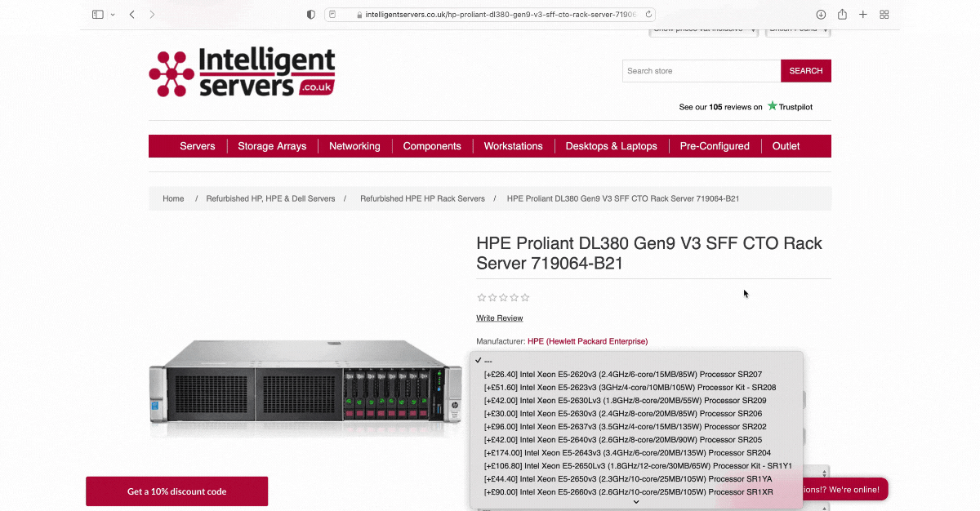
Task: Open the Storage Arrays menu
Action: tap(272, 146)
